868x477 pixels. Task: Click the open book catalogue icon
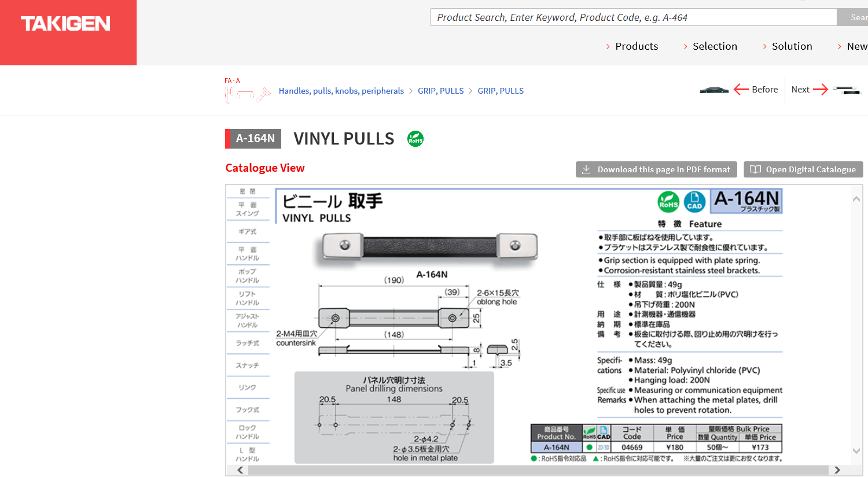pyautogui.click(x=755, y=169)
